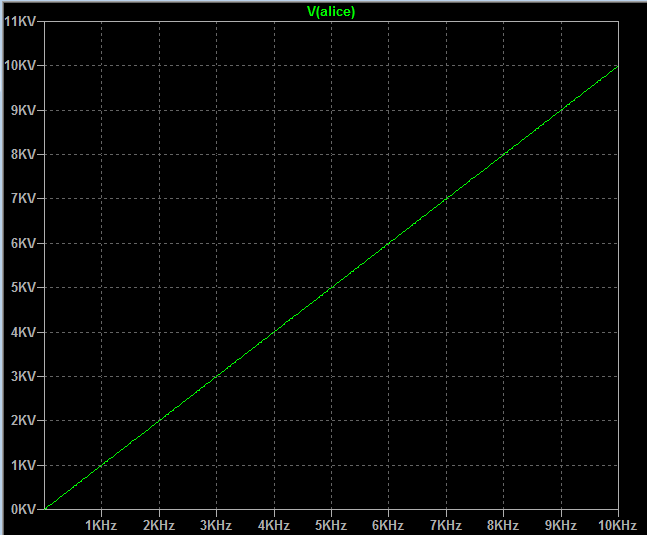Click the 0KV y-axis label

coord(24,509)
